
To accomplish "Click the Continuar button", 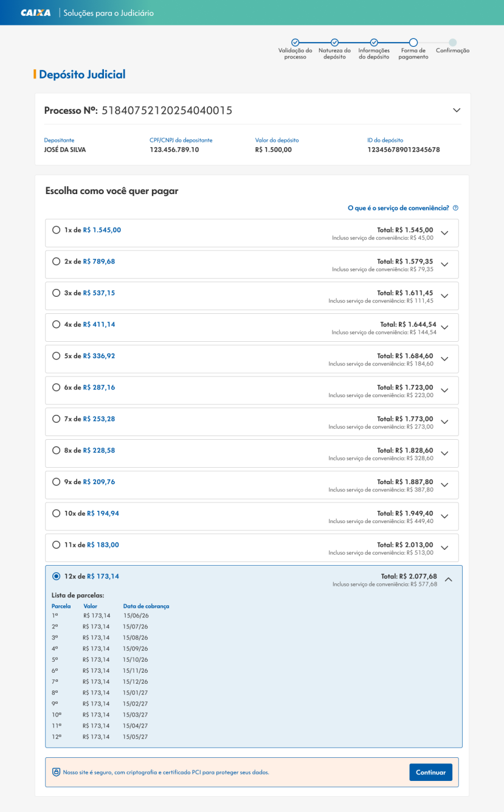I will pyautogui.click(x=430, y=772).
